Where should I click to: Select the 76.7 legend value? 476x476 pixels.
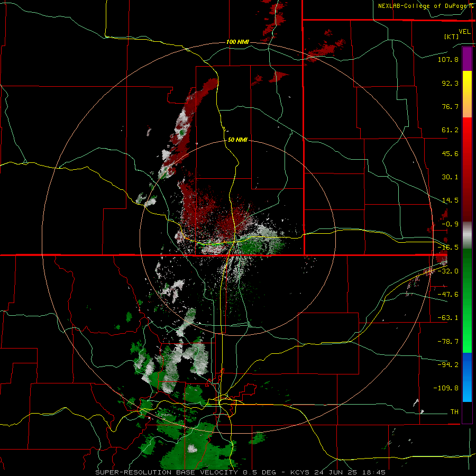pyautogui.click(x=450, y=106)
